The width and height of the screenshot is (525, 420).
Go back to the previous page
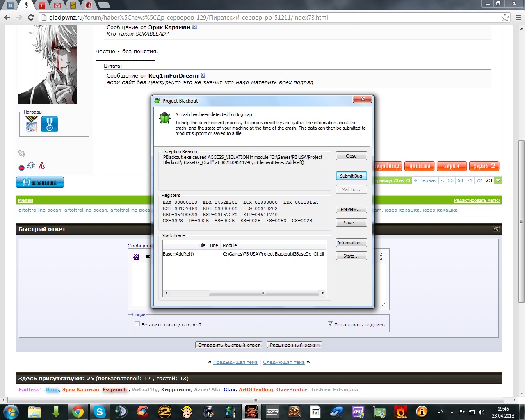click(7, 18)
